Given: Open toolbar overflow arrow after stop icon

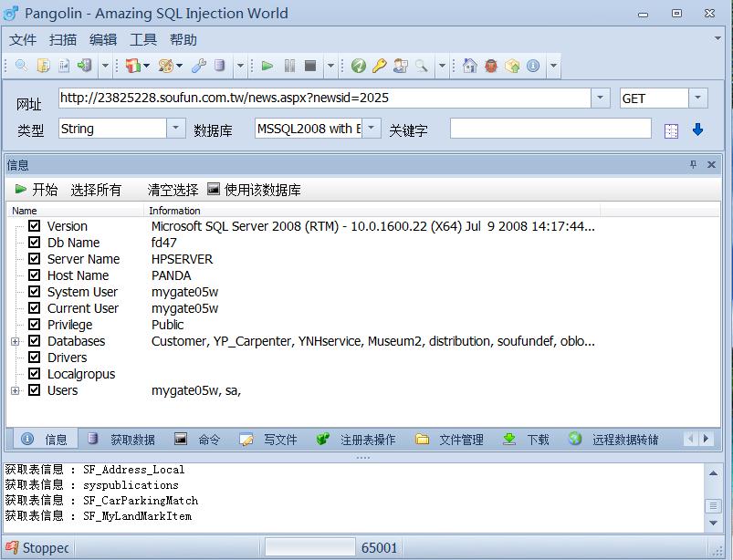Looking at the screenshot, I should point(330,66).
